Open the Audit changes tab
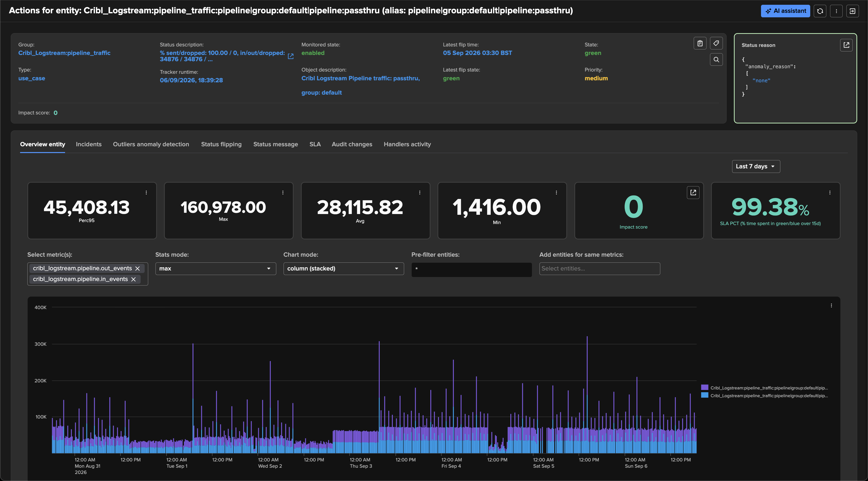Screen dimensions: 868x481 tap(352, 145)
